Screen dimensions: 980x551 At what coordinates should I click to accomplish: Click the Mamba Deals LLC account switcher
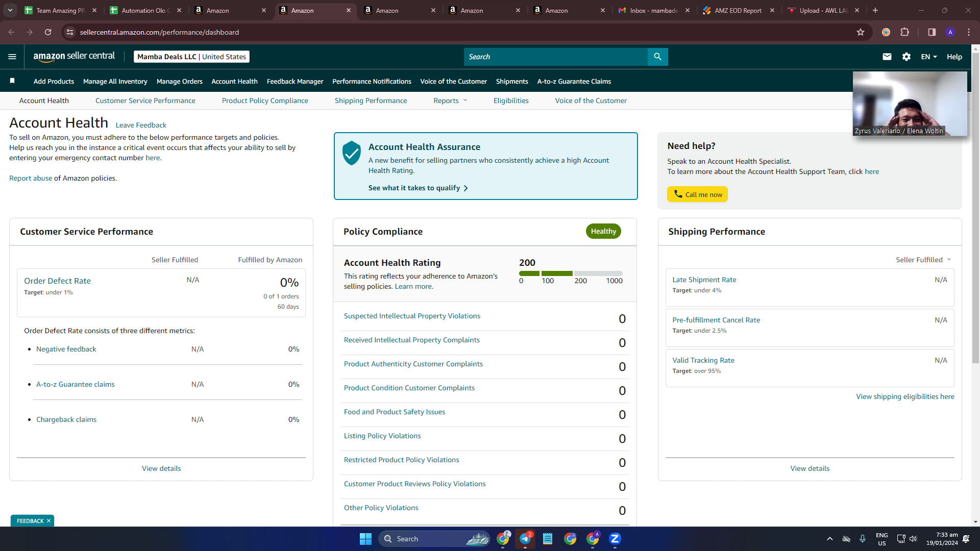click(191, 57)
